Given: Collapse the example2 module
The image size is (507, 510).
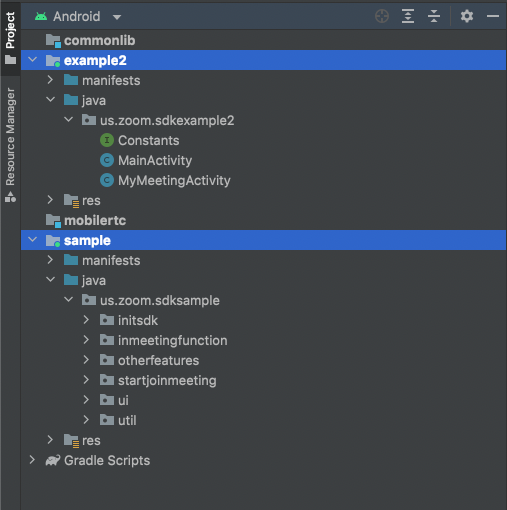Looking at the screenshot, I should pyautogui.click(x=33, y=60).
